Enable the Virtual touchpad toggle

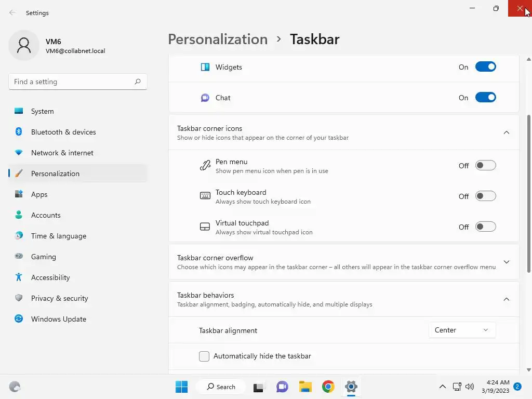point(486,227)
